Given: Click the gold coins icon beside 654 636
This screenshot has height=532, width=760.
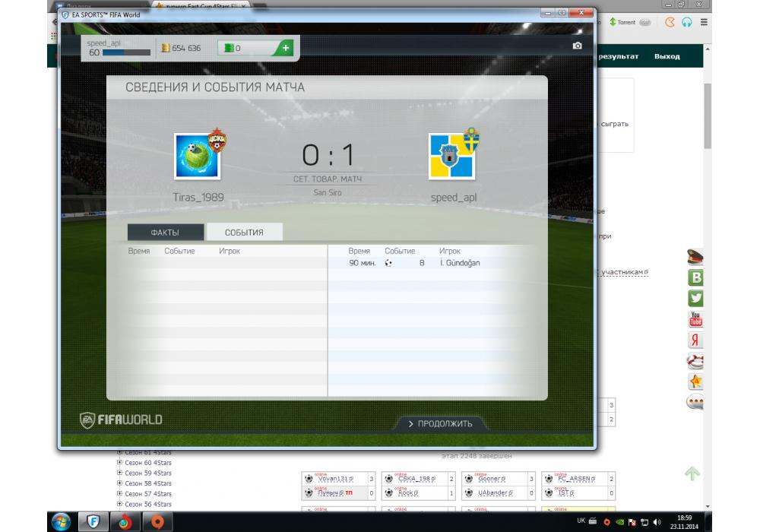Looking at the screenshot, I should (165, 48).
